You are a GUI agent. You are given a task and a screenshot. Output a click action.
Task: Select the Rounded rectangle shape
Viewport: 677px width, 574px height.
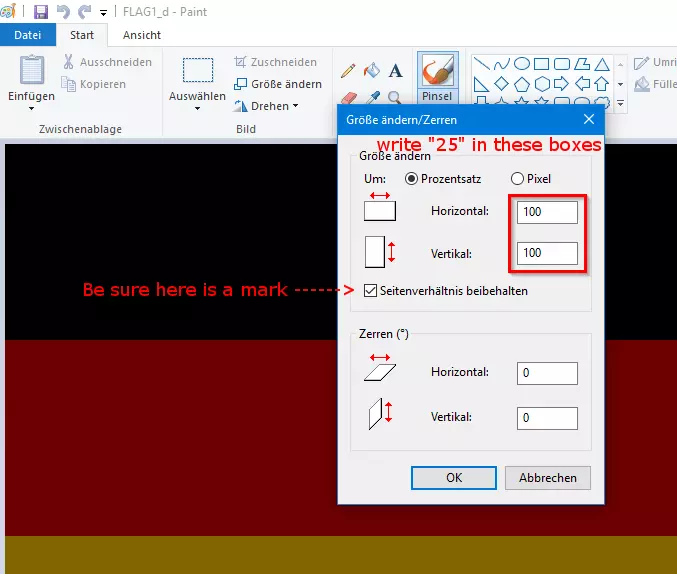(562, 64)
